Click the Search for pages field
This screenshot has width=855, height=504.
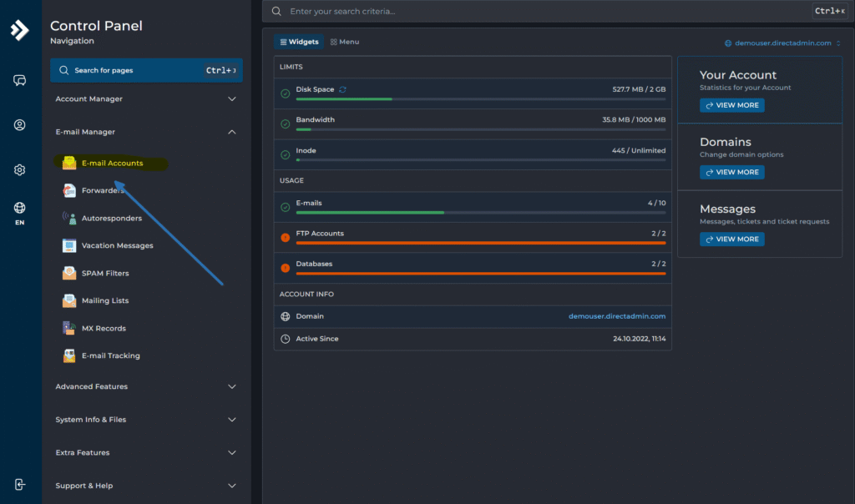134,71
